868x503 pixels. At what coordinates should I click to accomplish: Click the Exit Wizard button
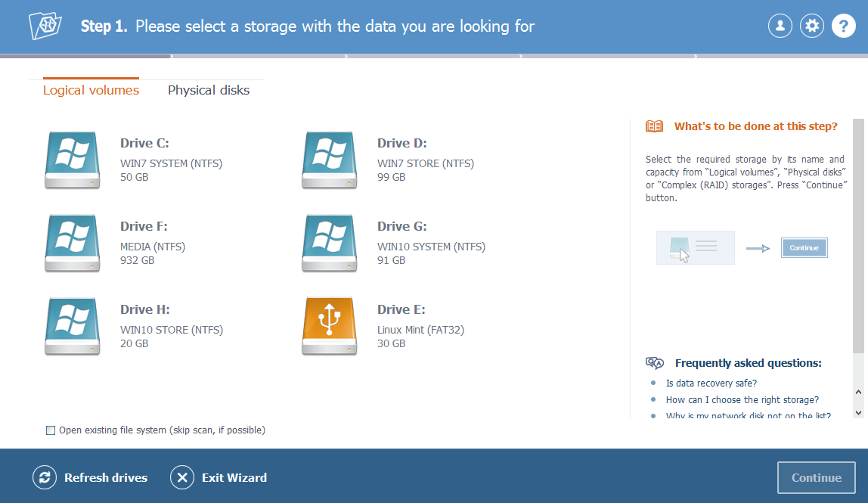coord(219,477)
